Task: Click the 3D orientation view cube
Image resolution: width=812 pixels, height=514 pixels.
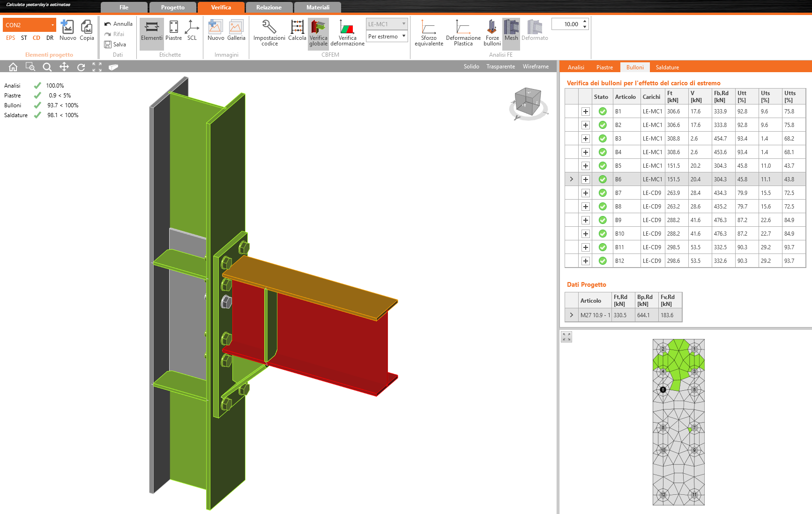Action: pos(529,103)
